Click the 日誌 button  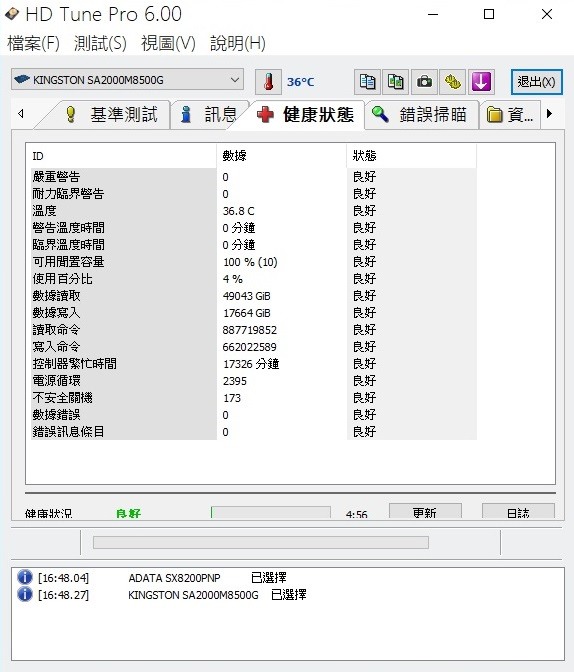[x=518, y=511]
